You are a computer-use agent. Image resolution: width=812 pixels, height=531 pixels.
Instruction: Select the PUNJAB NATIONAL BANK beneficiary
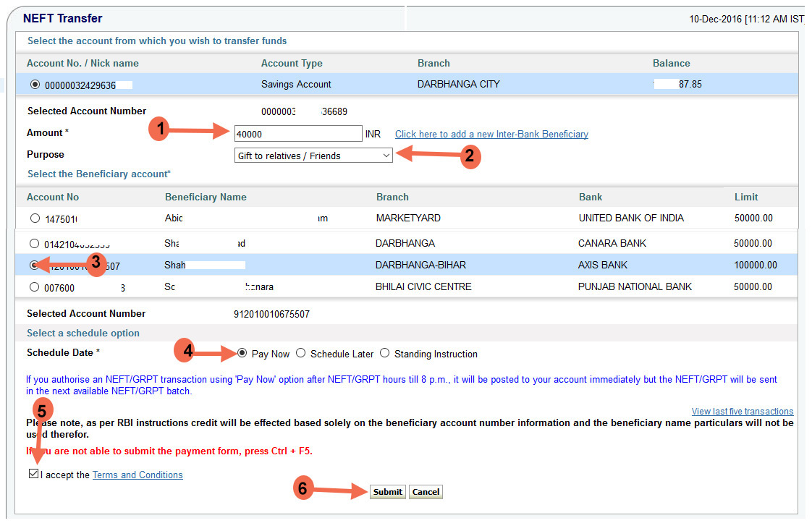pyautogui.click(x=34, y=286)
